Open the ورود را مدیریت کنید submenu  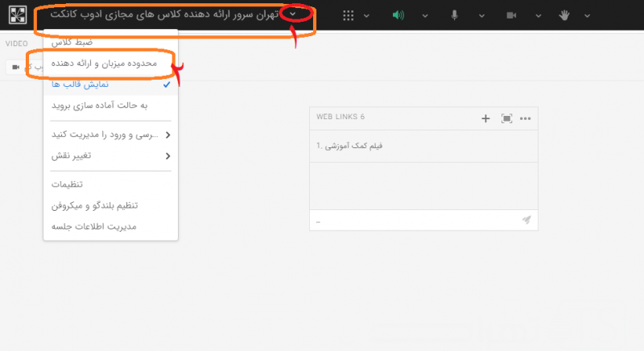click(x=110, y=134)
